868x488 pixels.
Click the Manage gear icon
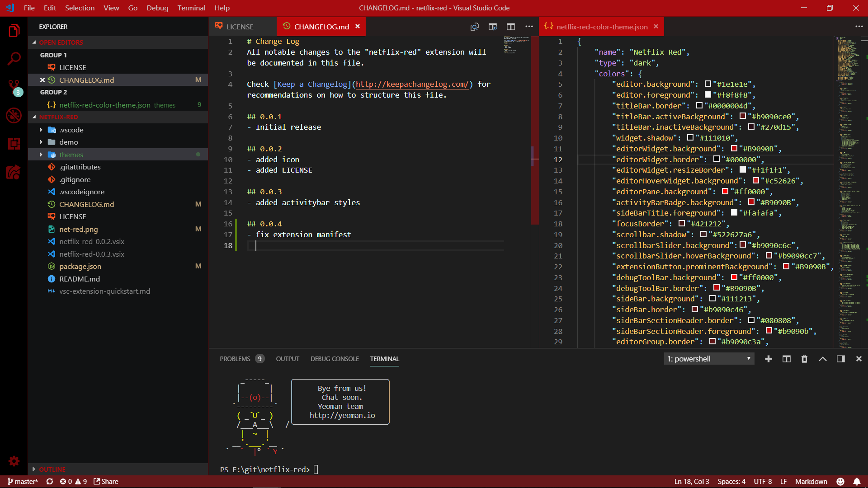coord(14,461)
